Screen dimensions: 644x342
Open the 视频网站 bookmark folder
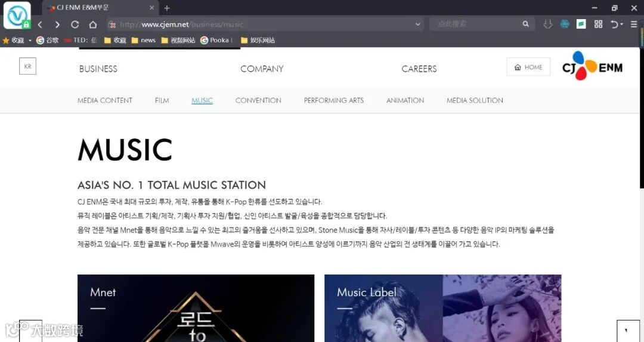coord(178,40)
